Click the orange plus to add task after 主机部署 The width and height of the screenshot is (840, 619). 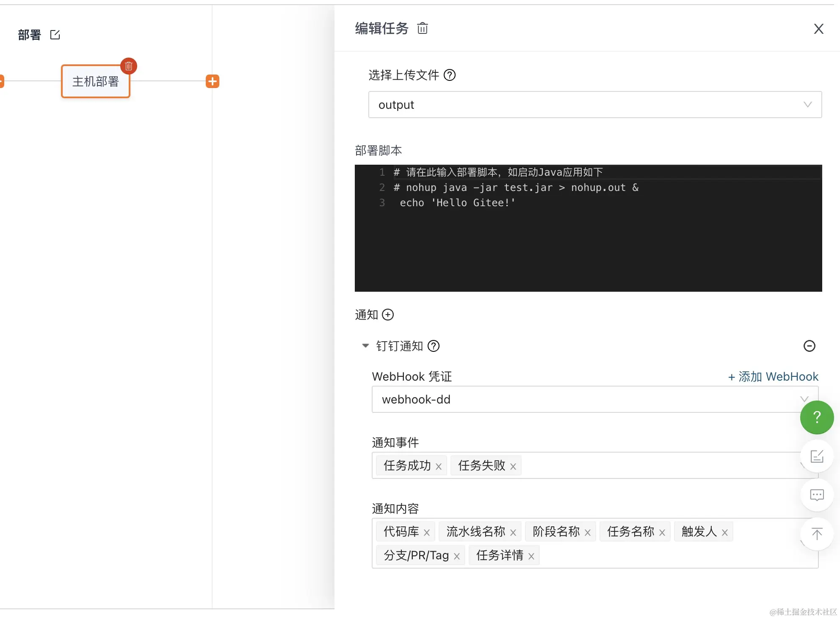click(213, 81)
